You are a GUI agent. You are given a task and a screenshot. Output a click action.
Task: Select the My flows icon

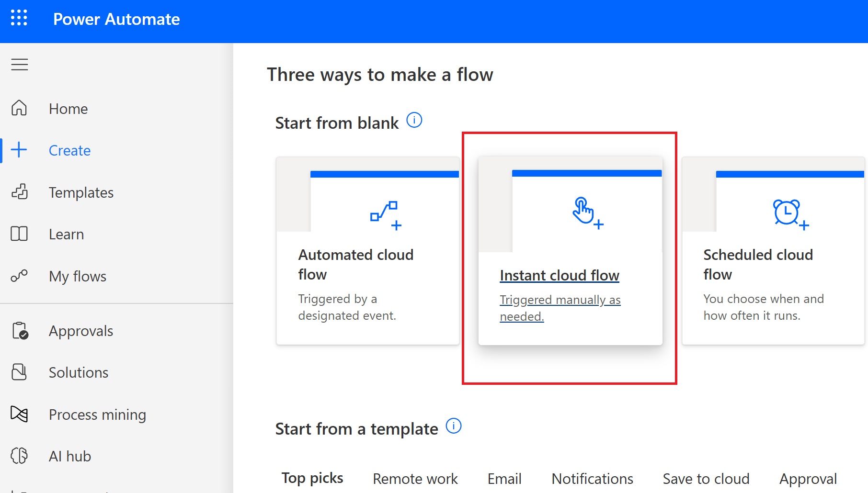tap(19, 276)
